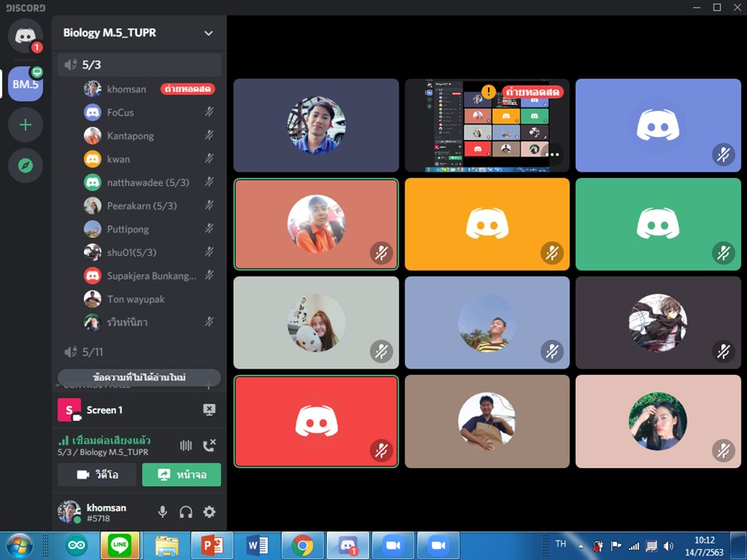
Task: Select kwan in voice channel list
Action: tap(149, 159)
